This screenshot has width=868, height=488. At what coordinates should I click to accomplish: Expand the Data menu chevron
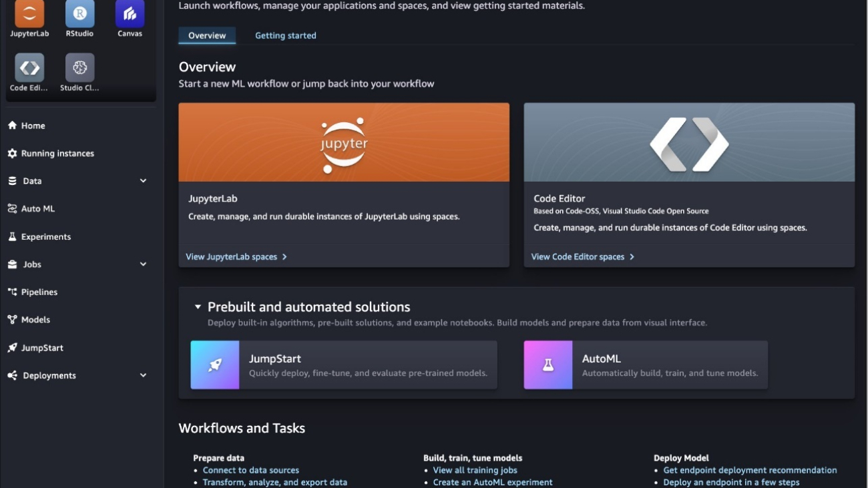143,181
